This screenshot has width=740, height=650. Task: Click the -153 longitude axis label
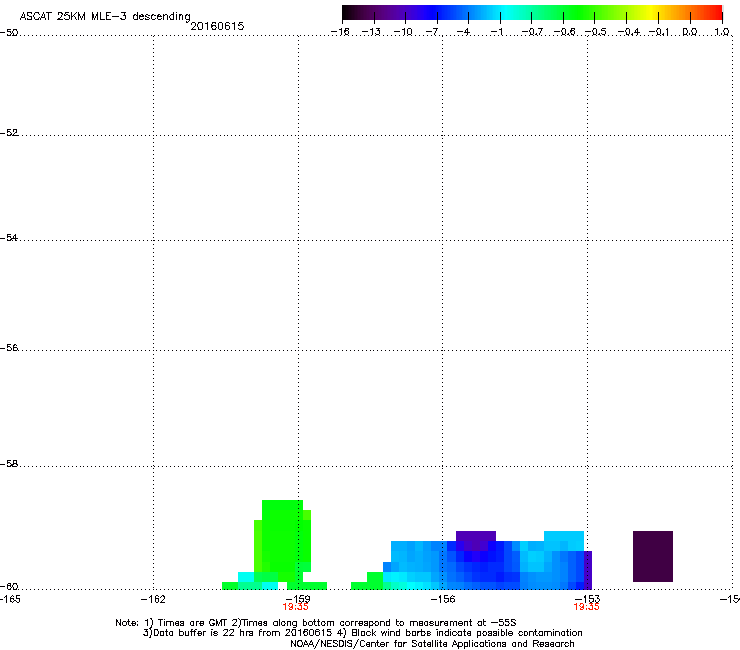[587, 598]
